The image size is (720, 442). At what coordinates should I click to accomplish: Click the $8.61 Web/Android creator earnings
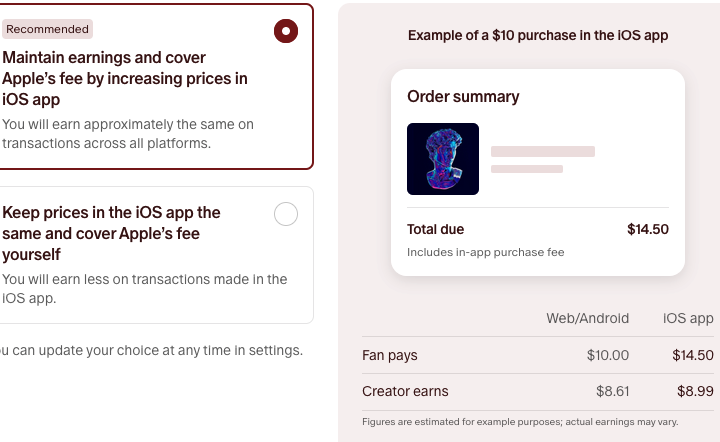pos(612,391)
